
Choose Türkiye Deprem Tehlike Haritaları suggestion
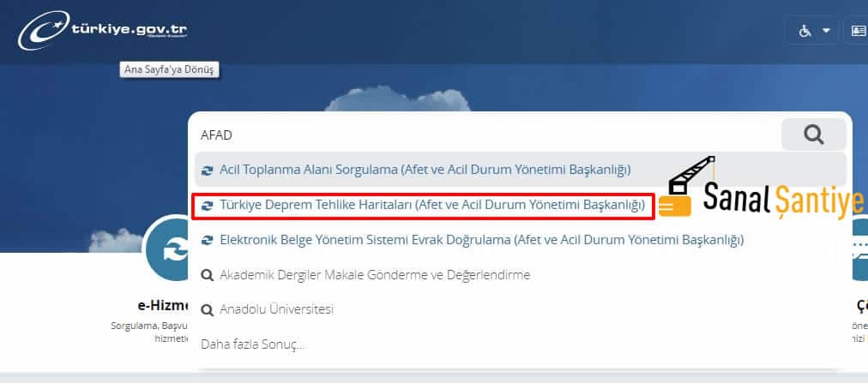point(431,206)
